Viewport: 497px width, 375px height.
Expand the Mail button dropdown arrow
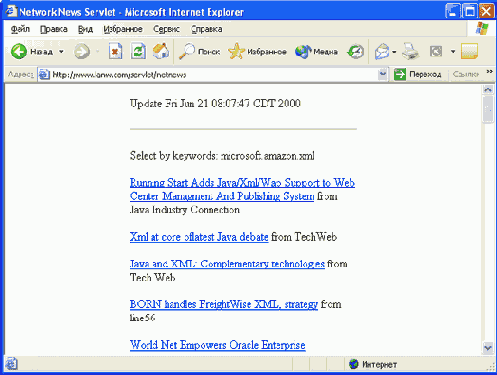point(394,52)
